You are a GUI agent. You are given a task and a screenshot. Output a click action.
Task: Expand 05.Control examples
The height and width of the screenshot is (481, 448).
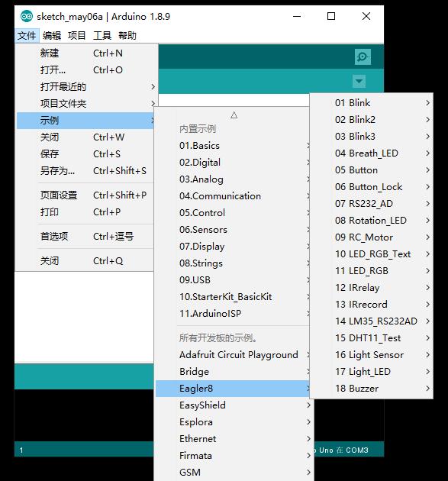coord(233,213)
